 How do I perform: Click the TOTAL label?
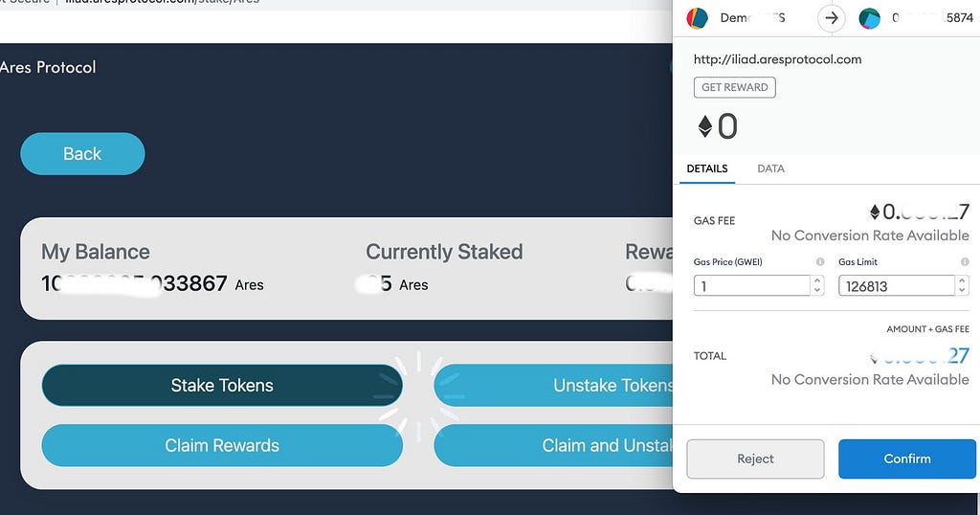(x=710, y=356)
